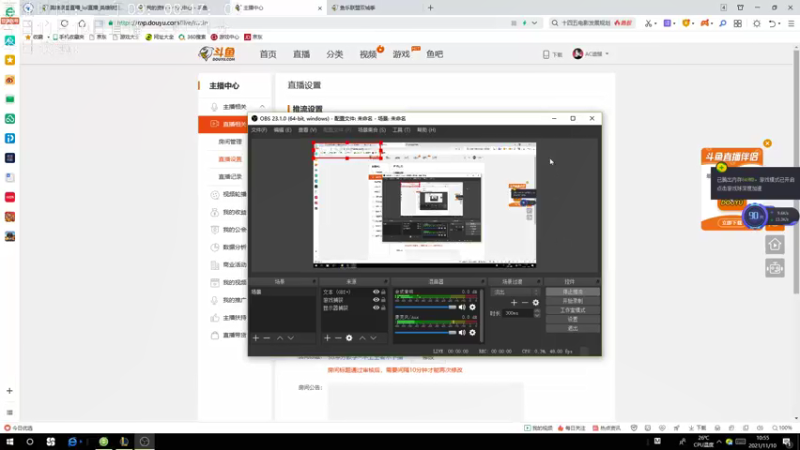Add a source with the Sources plus icon

click(328, 338)
